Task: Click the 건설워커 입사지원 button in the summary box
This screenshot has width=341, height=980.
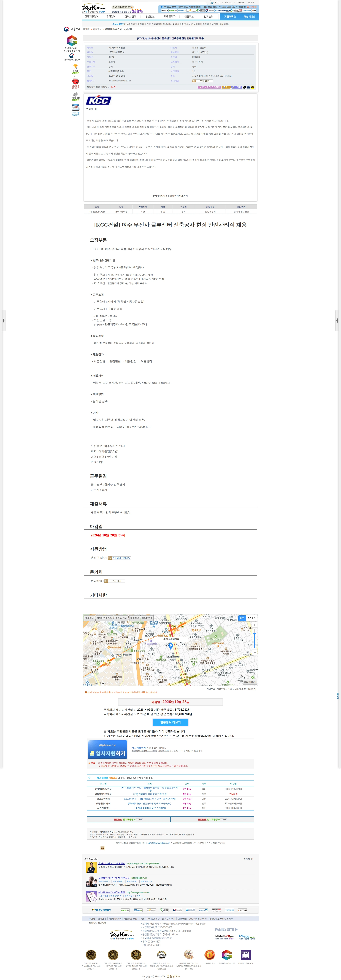Action: click(209, 87)
